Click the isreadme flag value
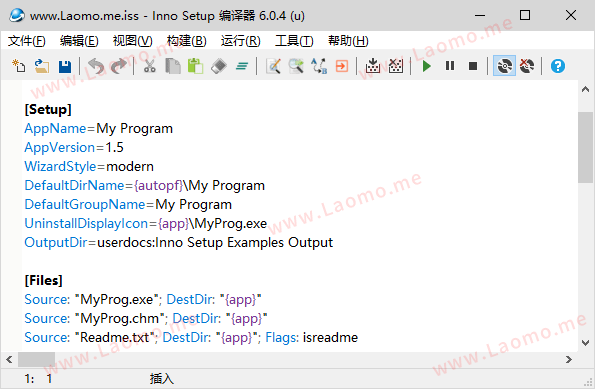595x389 pixels. point(330,337)
